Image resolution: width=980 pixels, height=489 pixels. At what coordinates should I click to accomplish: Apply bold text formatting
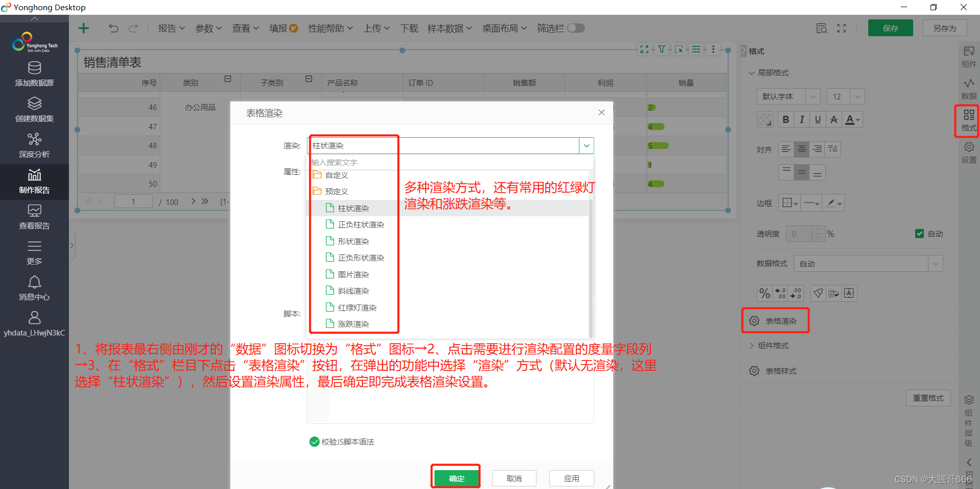[x=786, y=119]
